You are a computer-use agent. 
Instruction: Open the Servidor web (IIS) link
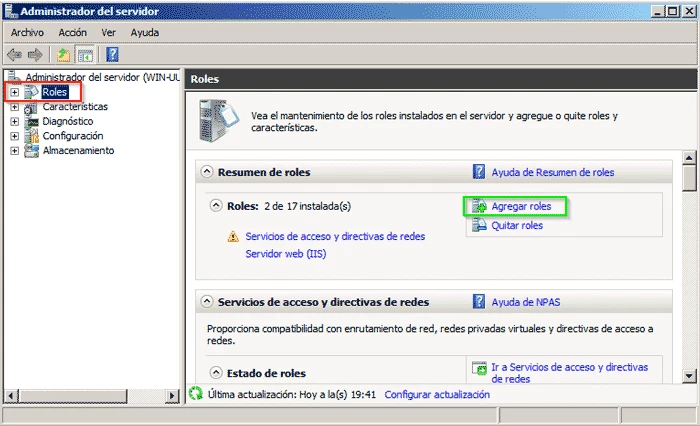[x=286, y=254]
